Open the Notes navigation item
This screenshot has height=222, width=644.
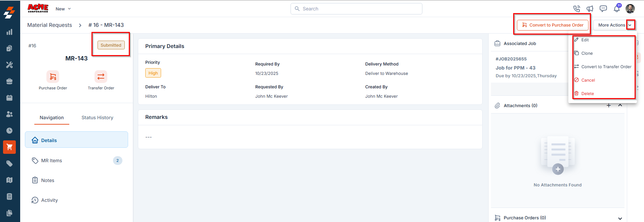pos(76,180)
